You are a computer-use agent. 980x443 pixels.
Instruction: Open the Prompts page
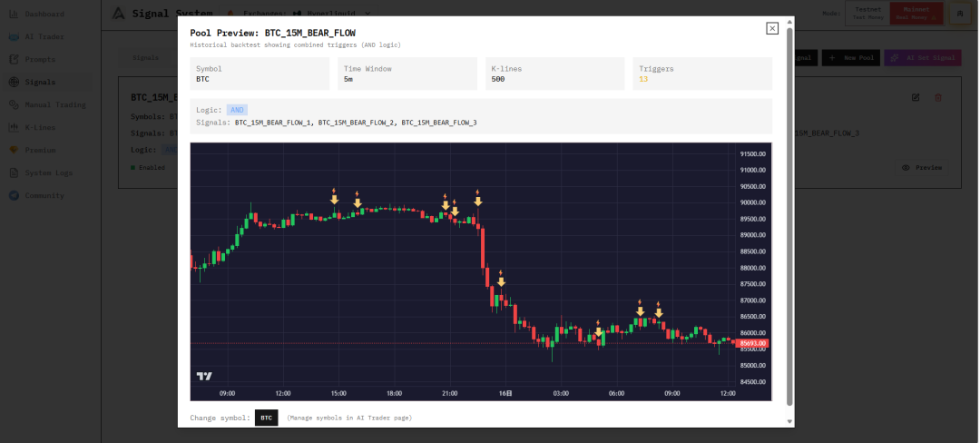coord(39,59)
